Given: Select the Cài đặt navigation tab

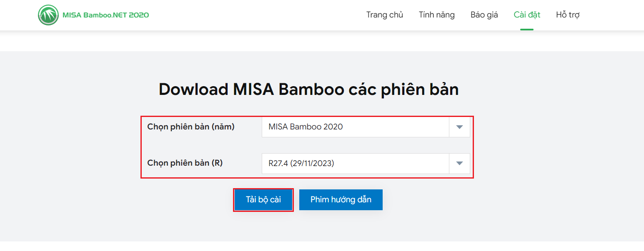Looking at the screenshot, I should 527,15.
